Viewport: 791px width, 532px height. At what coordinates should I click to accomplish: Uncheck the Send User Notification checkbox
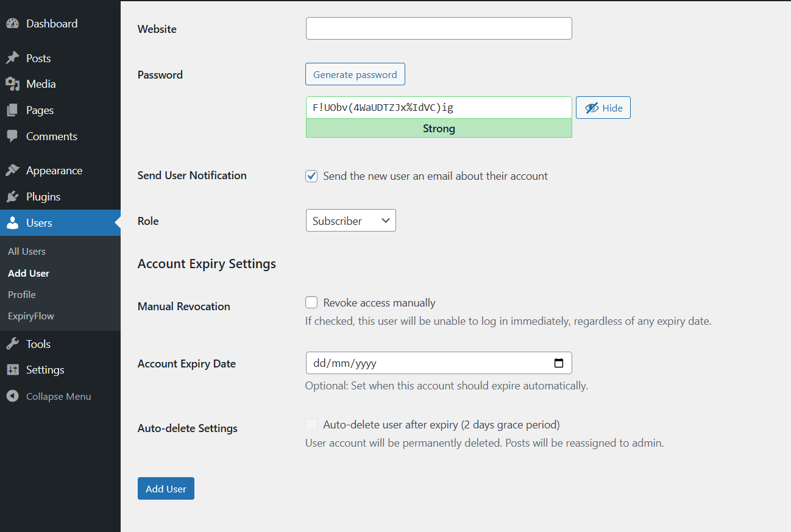tap(311, 176)
